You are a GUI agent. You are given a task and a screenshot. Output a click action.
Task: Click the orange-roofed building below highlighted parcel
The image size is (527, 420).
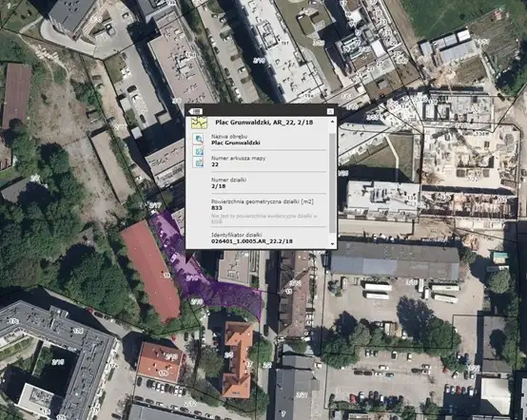[238, 358]
